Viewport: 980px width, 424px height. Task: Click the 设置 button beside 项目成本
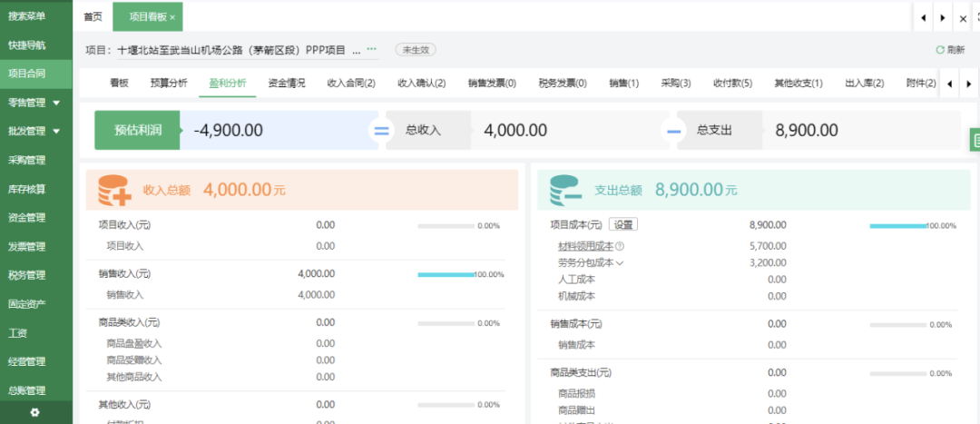623,224
